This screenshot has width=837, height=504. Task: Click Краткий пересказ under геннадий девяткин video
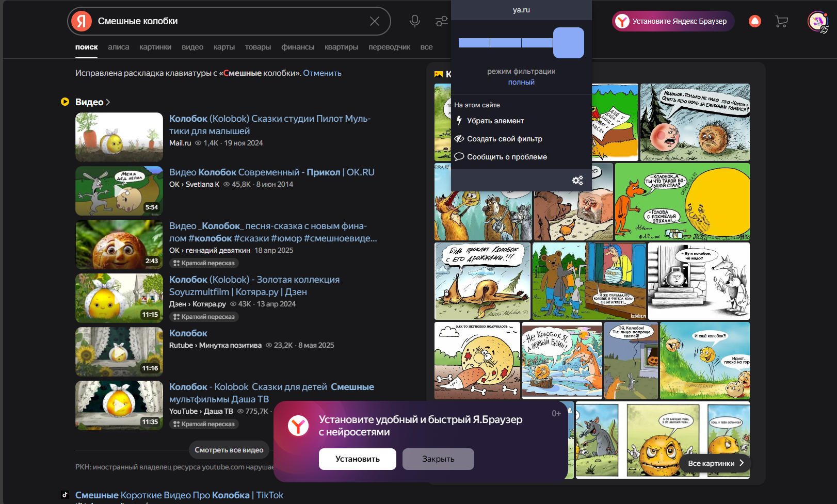(204, 263)
